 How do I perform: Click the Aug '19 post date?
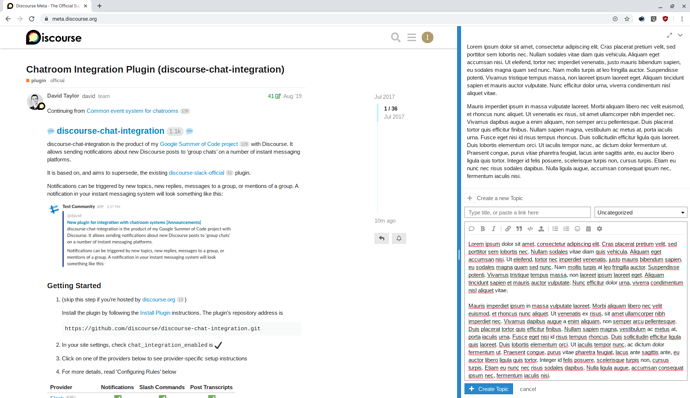pyautogui.click(x=293, y=96)
